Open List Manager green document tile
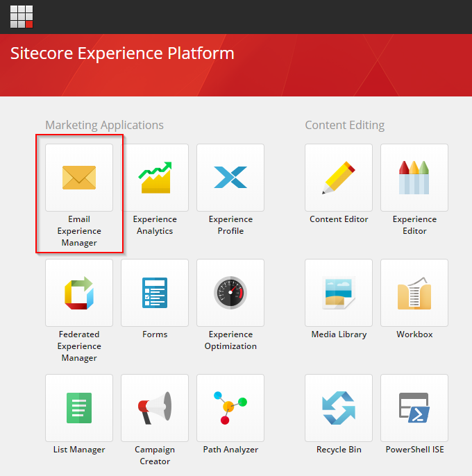The width and height of the screenshot is (472, 476). pos(79,408)
